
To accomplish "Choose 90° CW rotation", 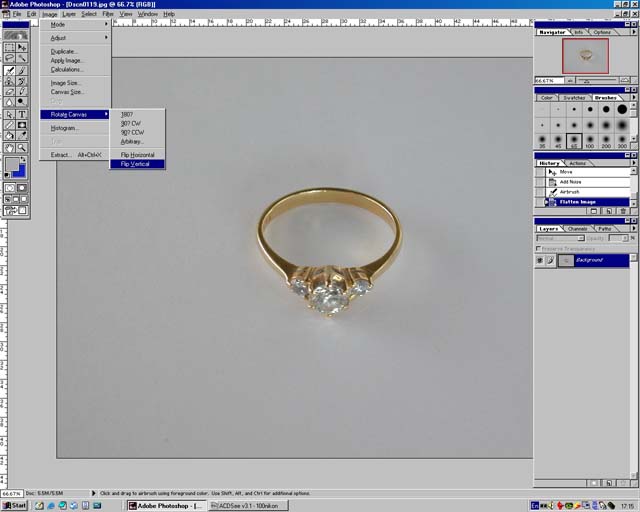I will [138, 123].
